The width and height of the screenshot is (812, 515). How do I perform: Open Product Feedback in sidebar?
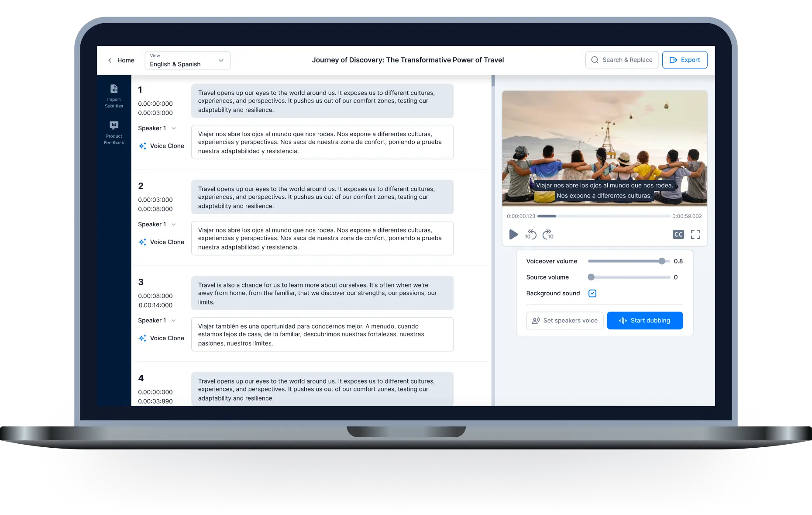point(114,133)
